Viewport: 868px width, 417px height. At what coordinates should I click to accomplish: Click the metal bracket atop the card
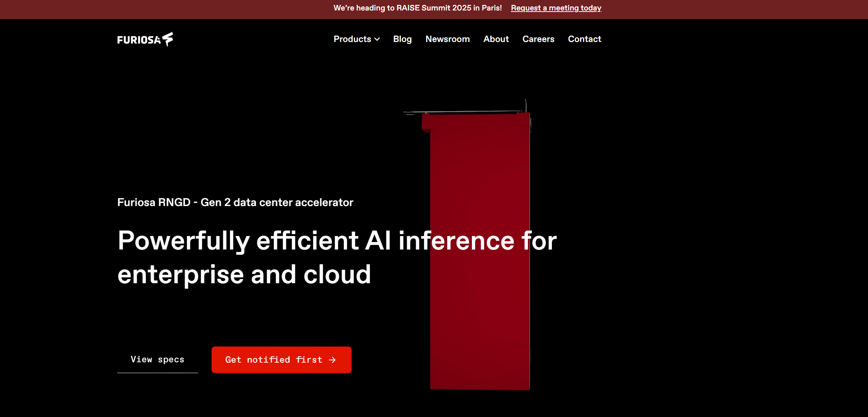pyautogui.click(x=464, y=111)
